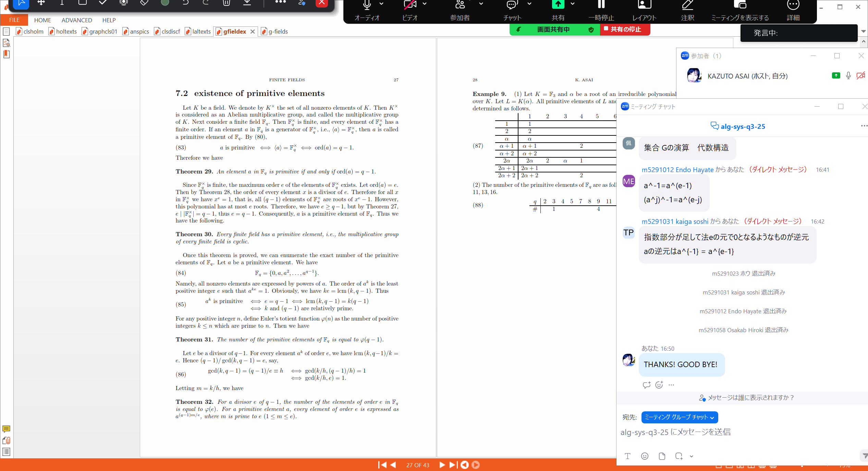Click the undo arrow in annotation toolbar
The image size is (868, 471).
coord(185,3)
